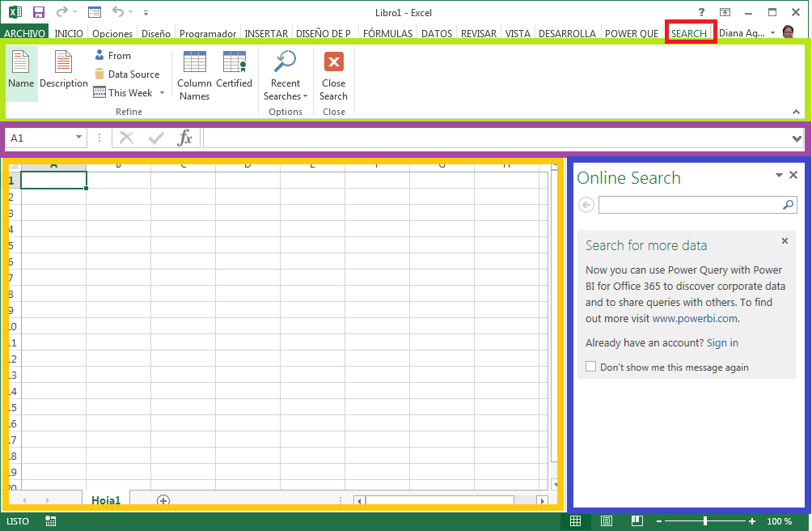Click the insert function fx icon
Image resolution: width=812 pixels, height=531 pixels.
tap(185, 138)
